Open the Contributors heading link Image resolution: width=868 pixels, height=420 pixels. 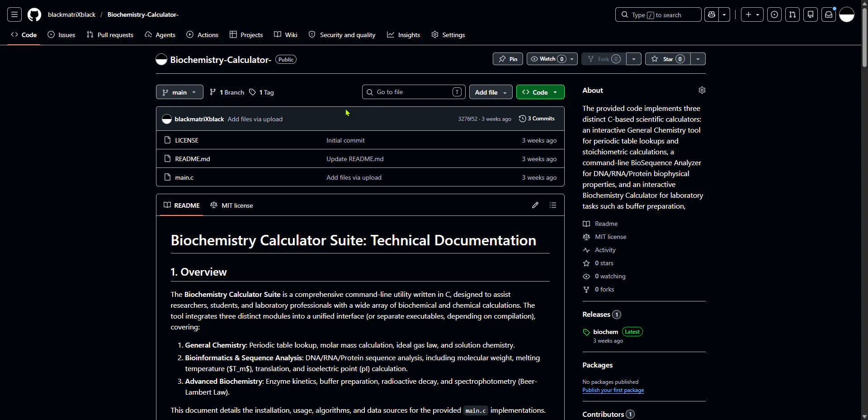[609, 414]
